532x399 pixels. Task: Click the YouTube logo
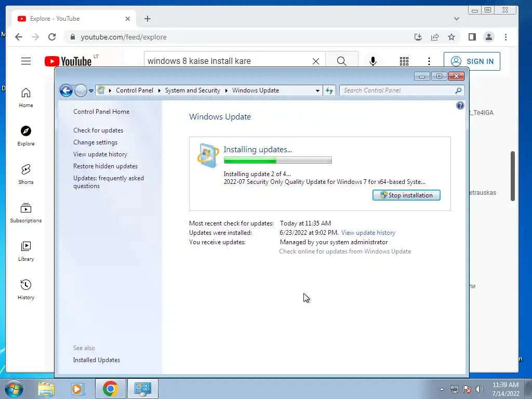[68, 61]
